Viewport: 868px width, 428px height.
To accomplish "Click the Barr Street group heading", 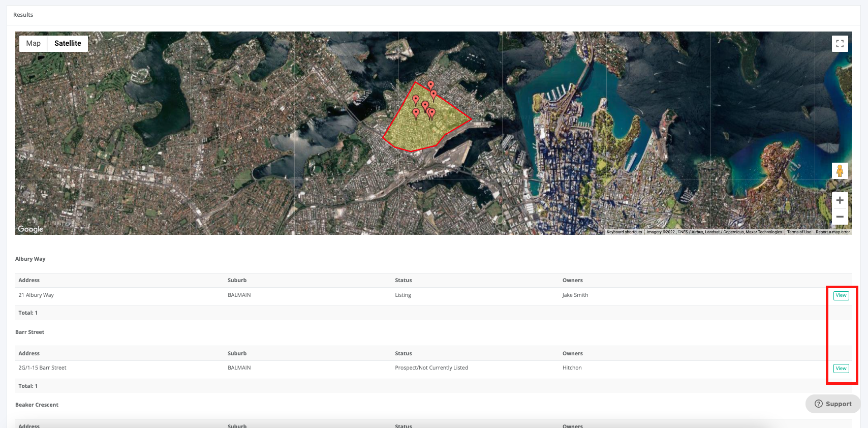I will pos(30,332).
